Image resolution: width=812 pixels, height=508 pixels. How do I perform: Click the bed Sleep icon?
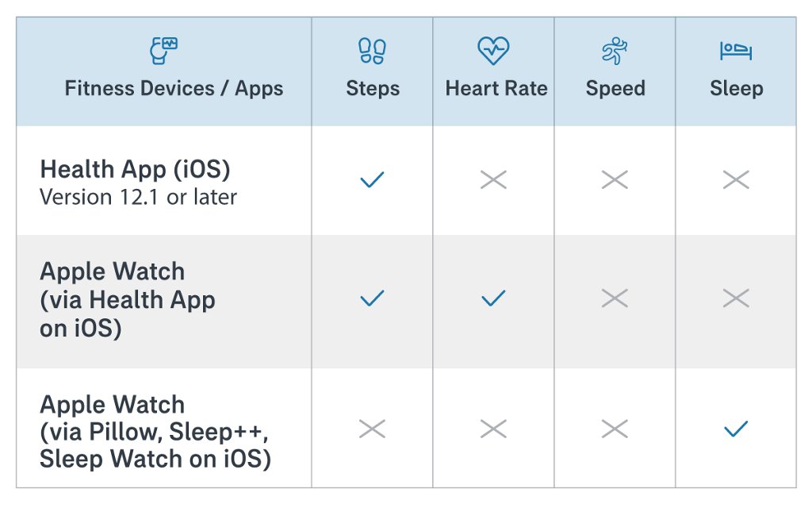[736, 52]
